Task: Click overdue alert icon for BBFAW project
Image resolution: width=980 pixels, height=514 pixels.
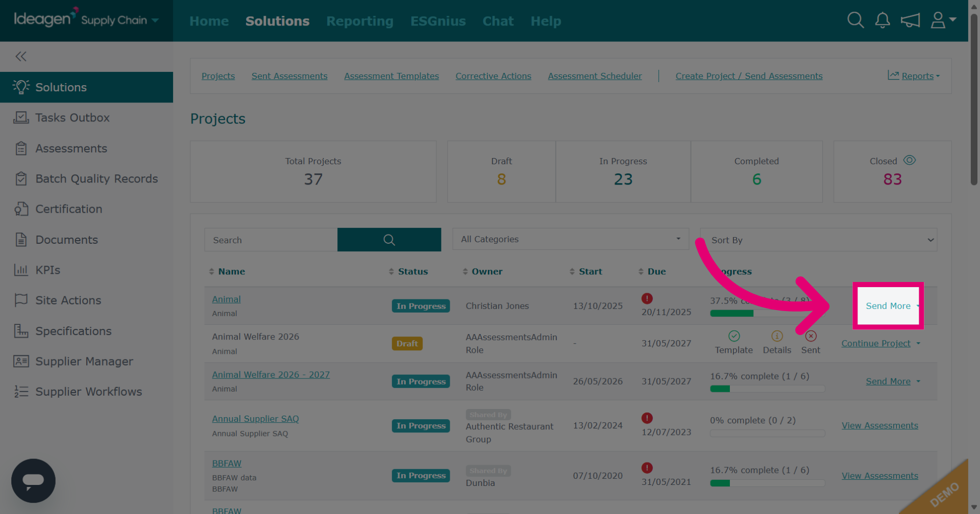Action: (647, 468)
